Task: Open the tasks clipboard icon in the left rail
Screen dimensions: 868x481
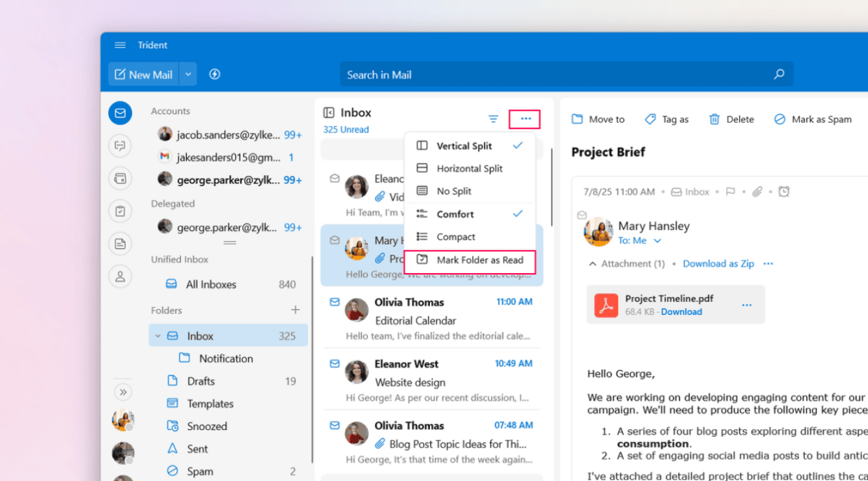Action: pyautogui.click(x=121, y=211)
